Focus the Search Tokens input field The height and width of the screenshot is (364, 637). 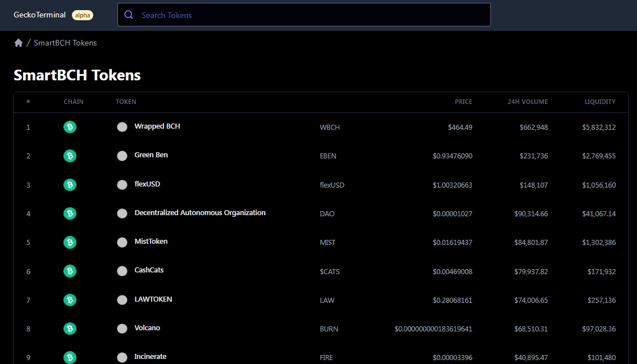click(x=304, y=15)
